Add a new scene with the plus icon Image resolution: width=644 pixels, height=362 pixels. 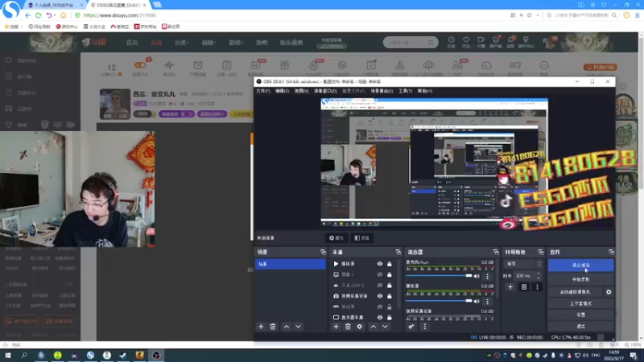[x=261, y=327]
